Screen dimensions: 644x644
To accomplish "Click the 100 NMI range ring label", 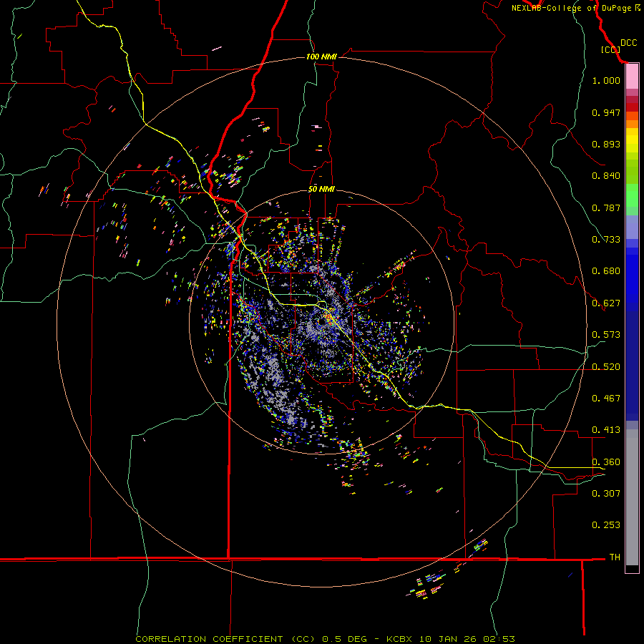I will pos(321,57).
